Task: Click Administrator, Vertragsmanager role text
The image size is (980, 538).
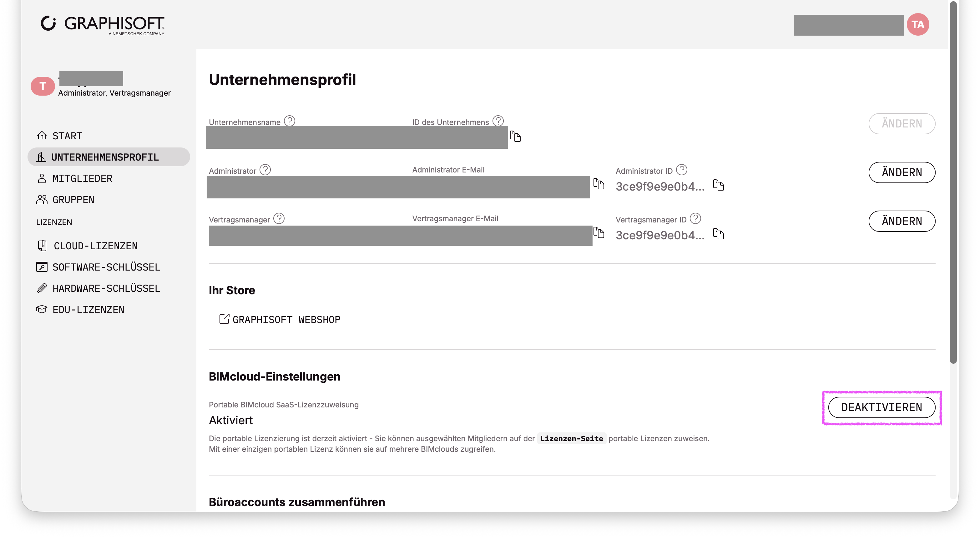Action: tap(114, 93)
